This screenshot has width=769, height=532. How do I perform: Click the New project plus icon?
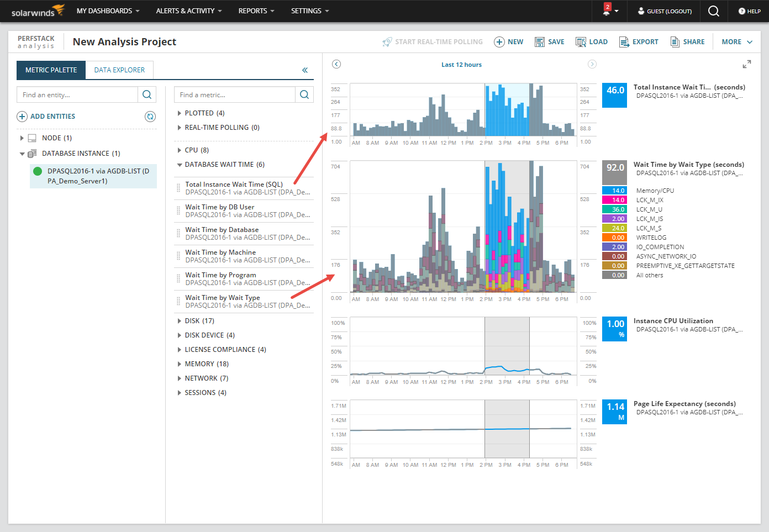pyautogui.click(x=499, y=42)
